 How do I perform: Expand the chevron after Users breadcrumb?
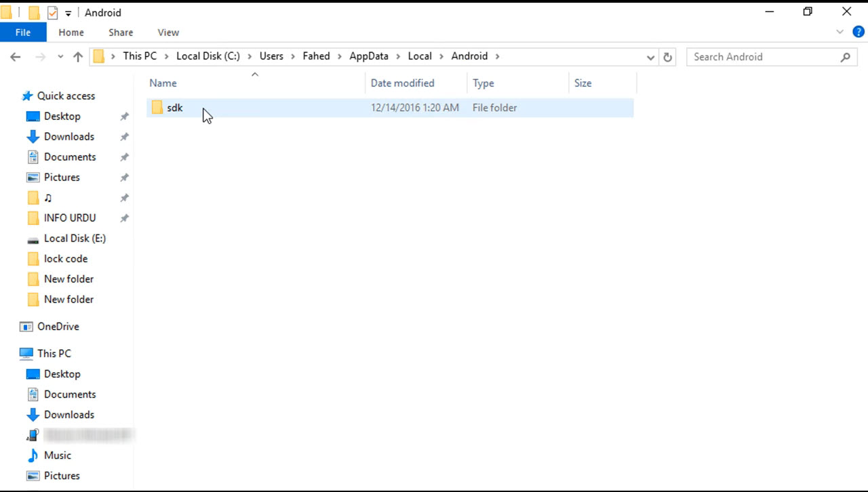(293, 56)
